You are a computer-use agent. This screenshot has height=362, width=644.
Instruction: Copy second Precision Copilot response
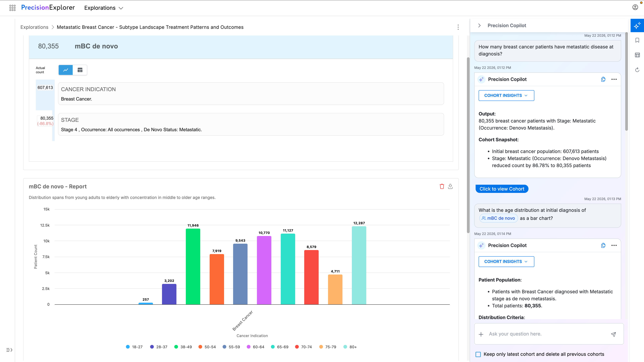tap(603, 245)
